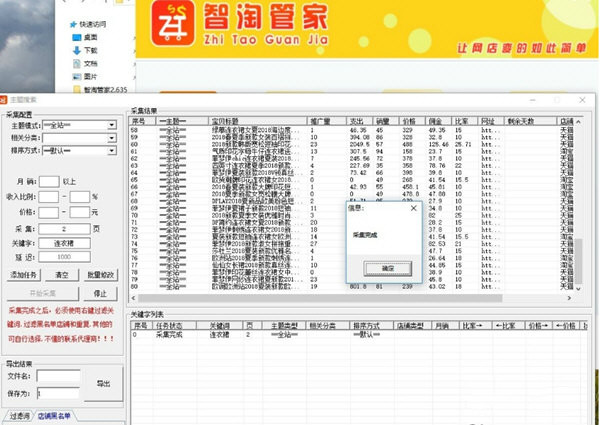The height and width of the screenshot is (425, 600).
Task: Sort results by 宝贝标题 column header
Action: [x=258, y=121]
